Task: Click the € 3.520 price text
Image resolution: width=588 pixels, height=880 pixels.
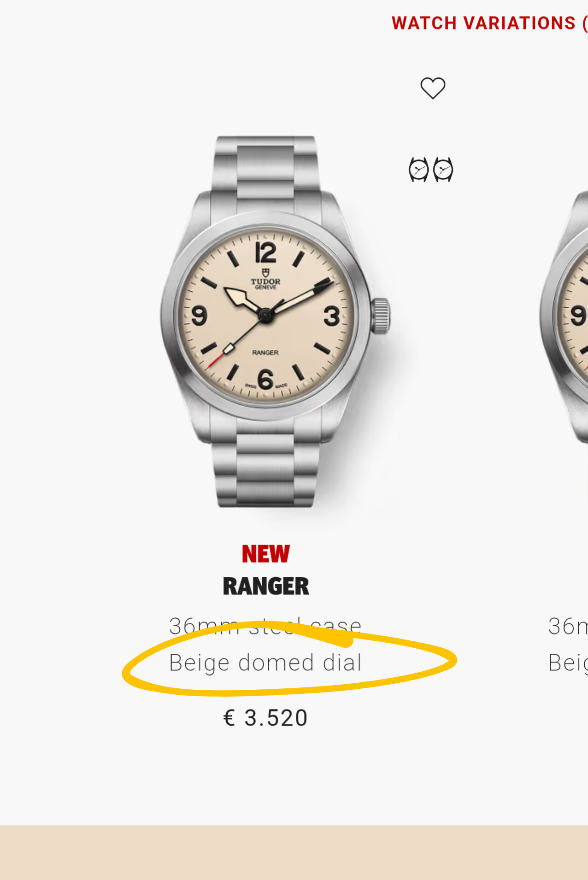Action: (265, 718)
